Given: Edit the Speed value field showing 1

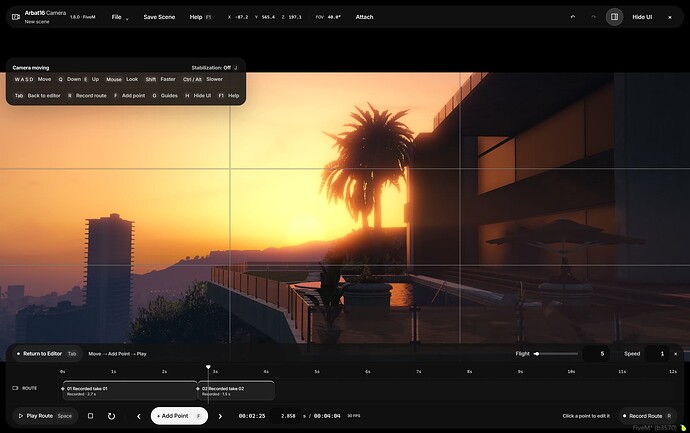Looking at the screenshot, I should [x=657, y=354].
